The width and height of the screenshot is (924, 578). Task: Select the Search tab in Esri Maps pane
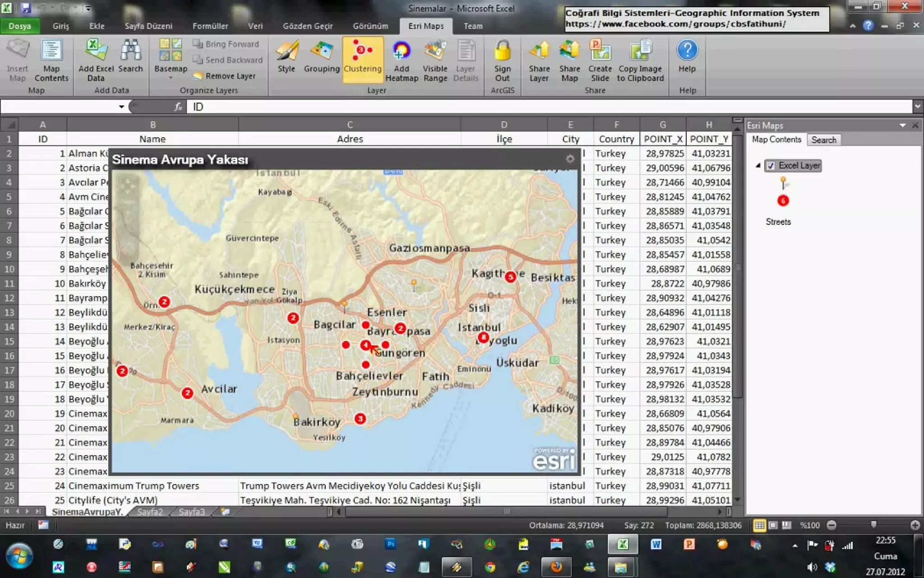point(823,140)
